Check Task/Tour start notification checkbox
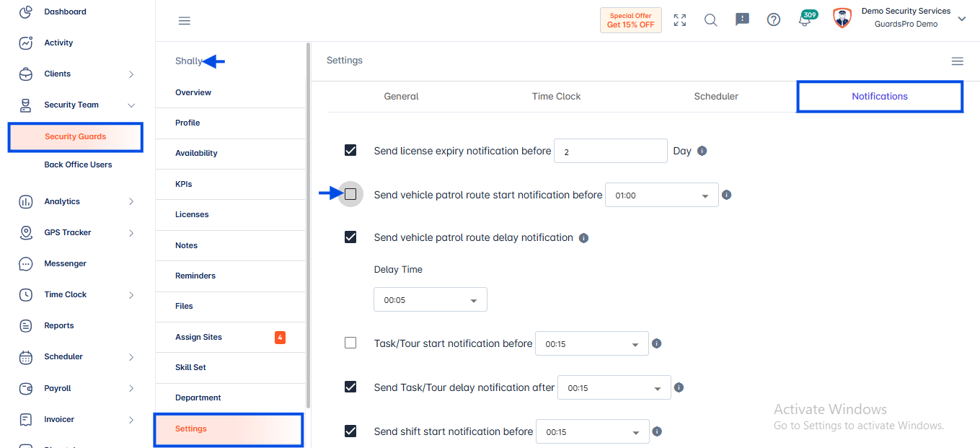Viewport: 980px width, 448px height. pos(350,343)
